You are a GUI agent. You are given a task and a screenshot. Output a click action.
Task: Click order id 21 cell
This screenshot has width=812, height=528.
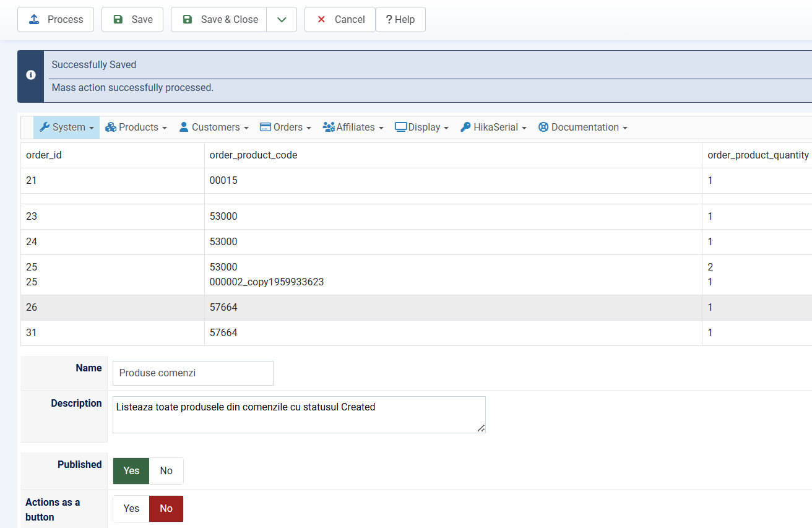click(x=113, y=181)
